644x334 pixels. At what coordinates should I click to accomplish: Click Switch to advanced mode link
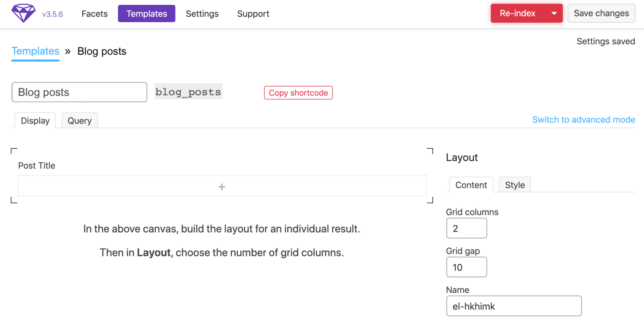coord(583,120)
